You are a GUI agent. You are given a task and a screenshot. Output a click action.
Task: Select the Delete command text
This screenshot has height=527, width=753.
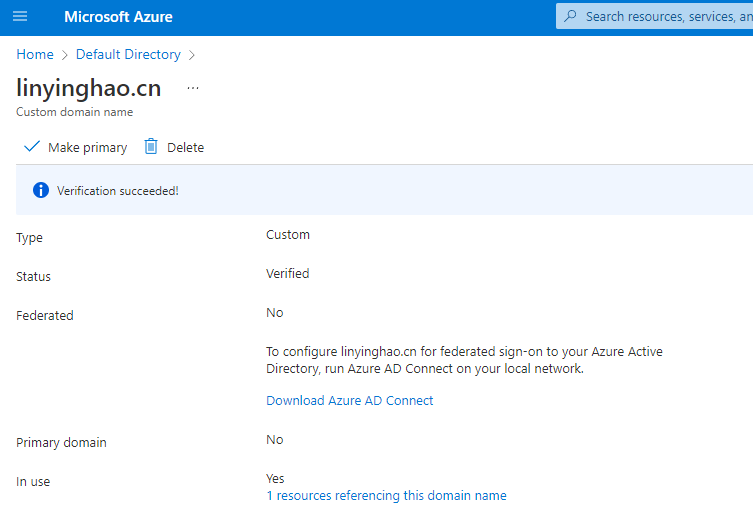tap(185, 147)
